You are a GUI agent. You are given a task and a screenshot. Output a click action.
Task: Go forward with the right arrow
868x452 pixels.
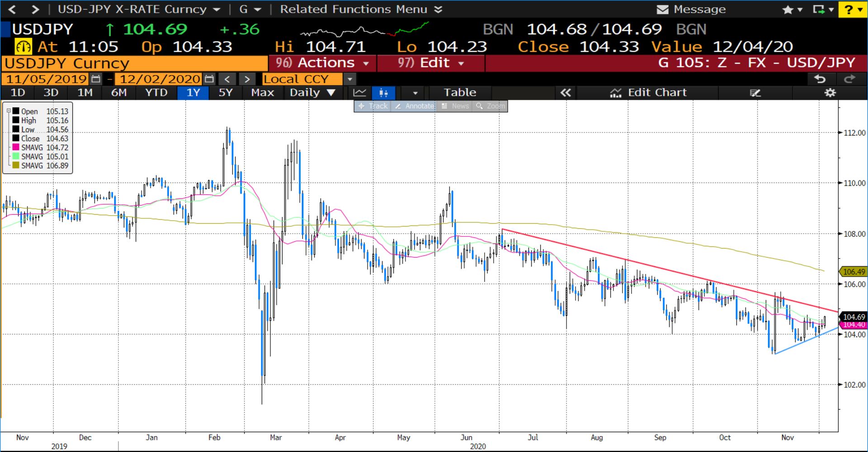click(35, 9)
